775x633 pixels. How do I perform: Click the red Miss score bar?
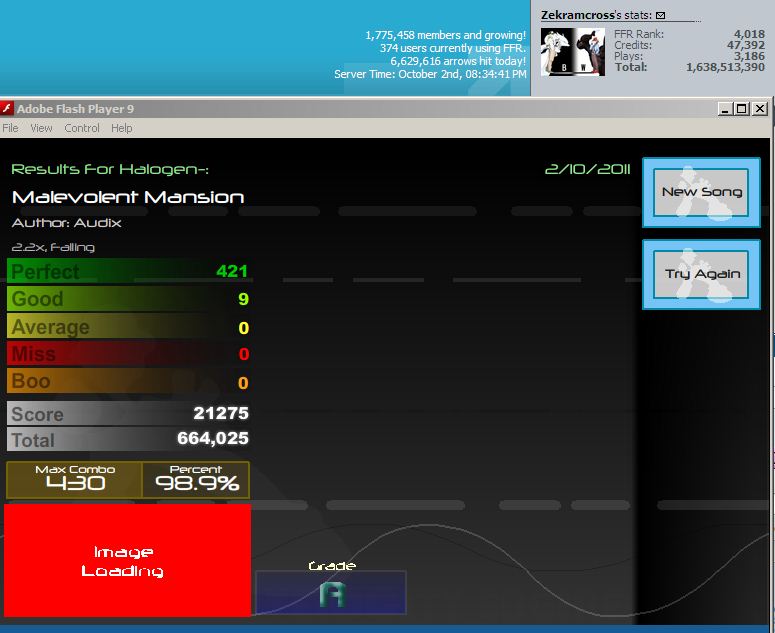click(x=129, y=353)
